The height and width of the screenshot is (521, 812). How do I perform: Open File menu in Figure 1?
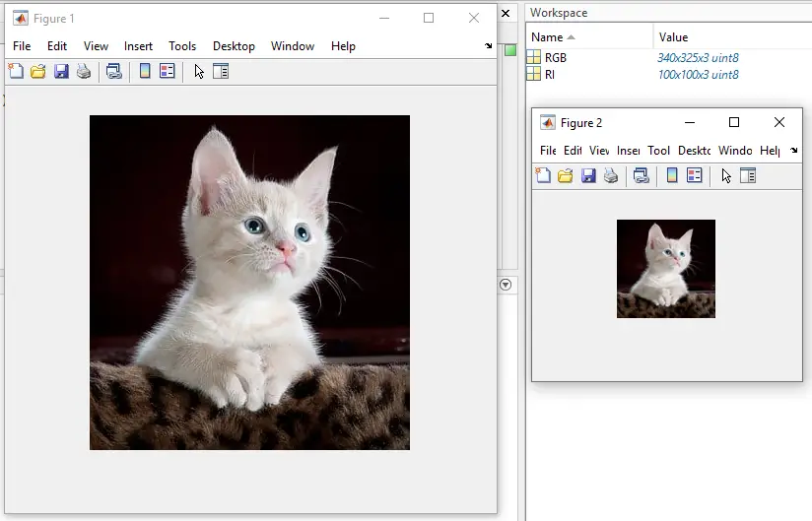pos(22,46)
